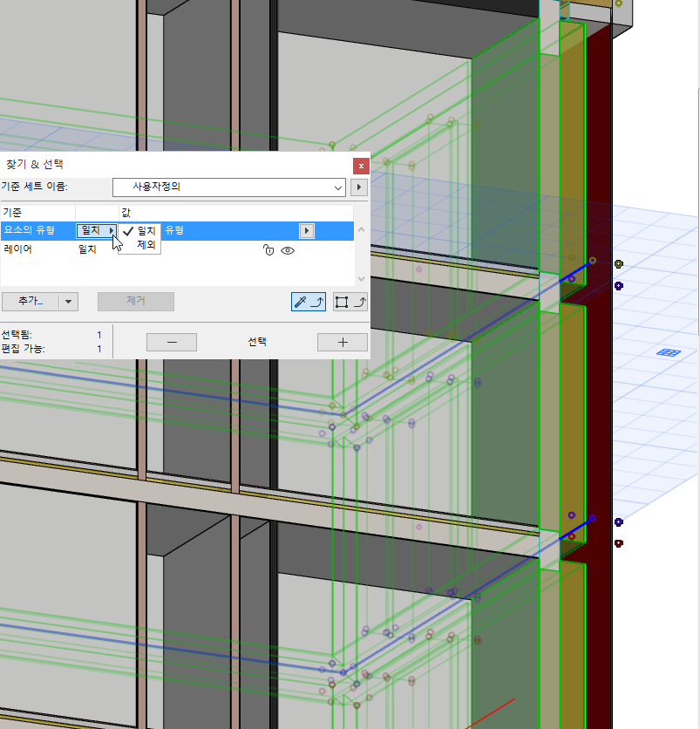
Task: Toggle the eye visibility icon on the 레이어 row
Action: point(288,250)
